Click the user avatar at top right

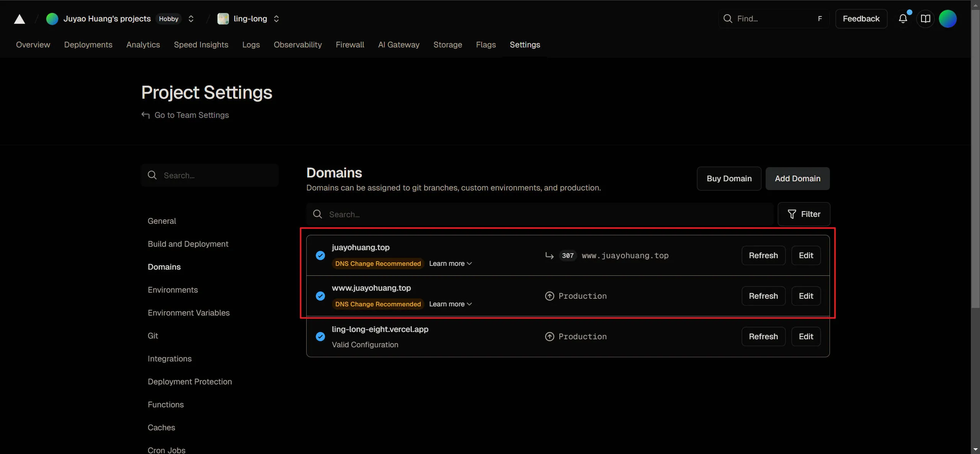947,19
